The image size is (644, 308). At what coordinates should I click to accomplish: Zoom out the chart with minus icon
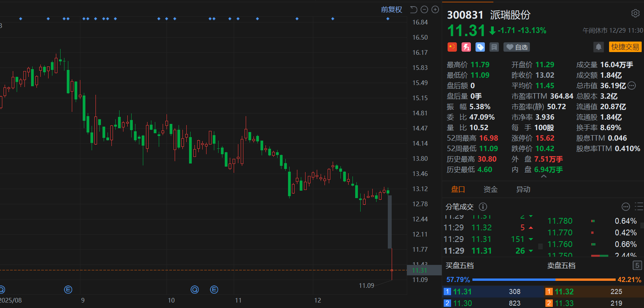(424, 10)
